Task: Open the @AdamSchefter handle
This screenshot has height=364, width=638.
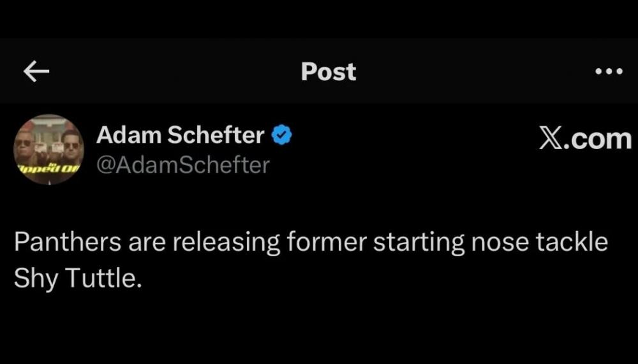Action: [182, 165]
